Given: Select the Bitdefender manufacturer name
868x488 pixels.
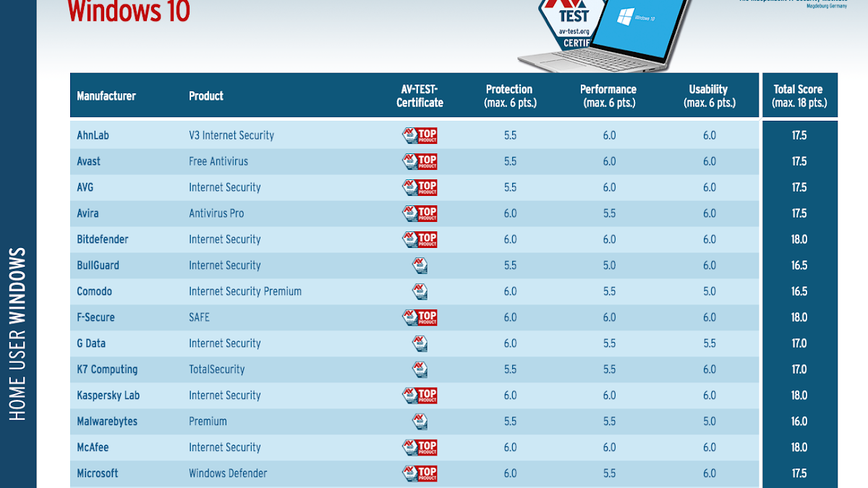Looking at the screenshot, I should (103, 239).
